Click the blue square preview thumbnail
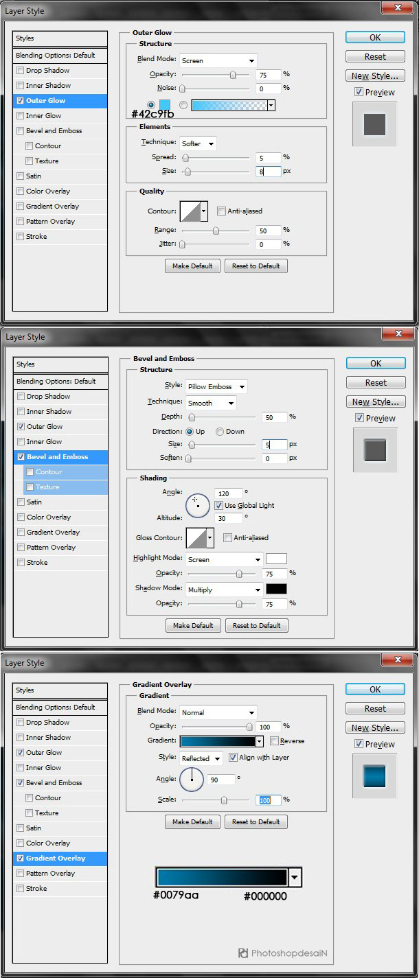 coord(375,777)
